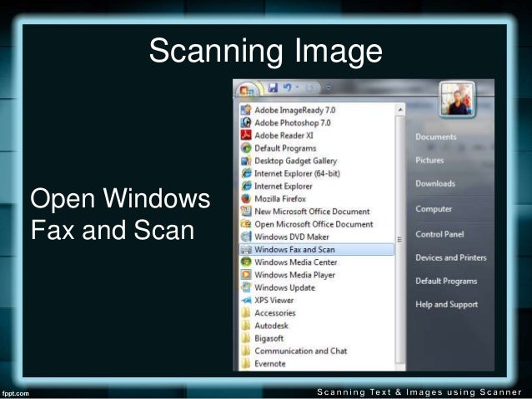The width and height of the screenshot is (532, 399).
Task: Select Open Microsoft Office Document text
Action: coord(314,224)
